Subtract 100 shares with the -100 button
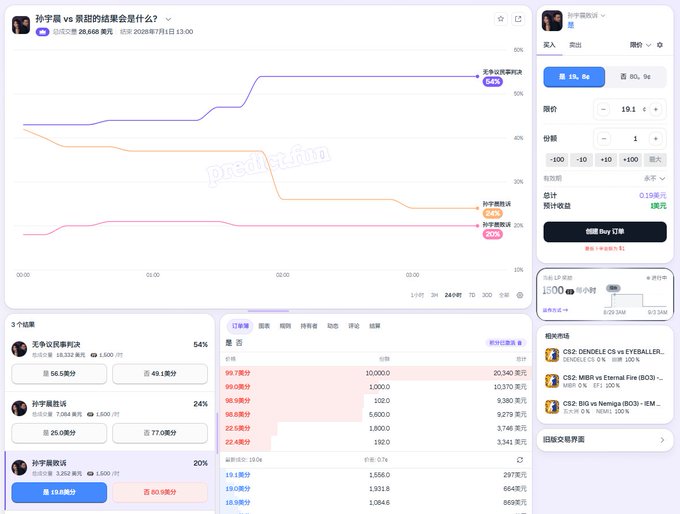The width and height of the screenshot is (680, 514). coord(556,160)
